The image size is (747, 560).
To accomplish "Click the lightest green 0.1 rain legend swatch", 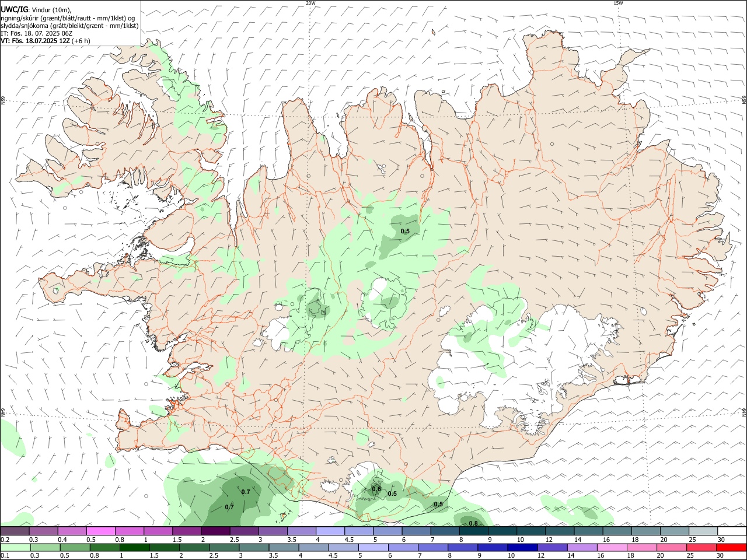I will (x=15, y=547).
